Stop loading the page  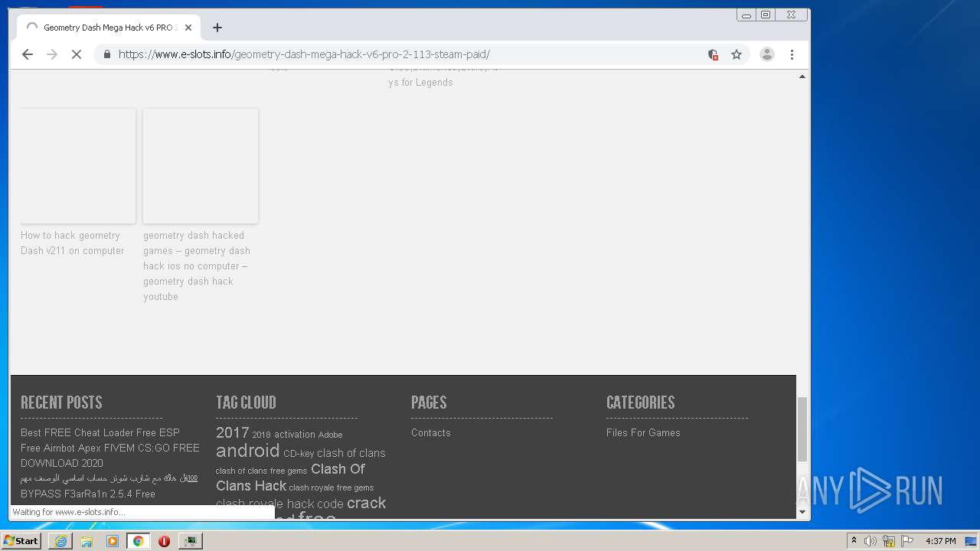point(77,54)
